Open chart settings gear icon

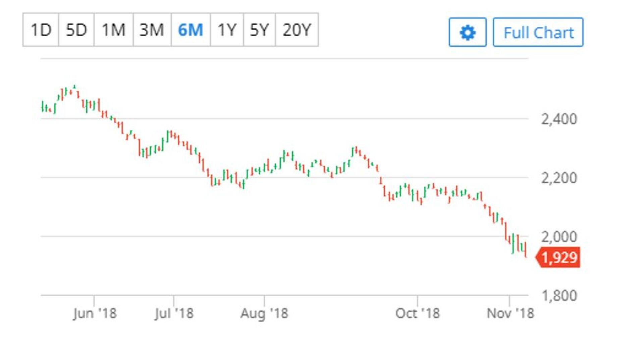click(x=467, y=32)
